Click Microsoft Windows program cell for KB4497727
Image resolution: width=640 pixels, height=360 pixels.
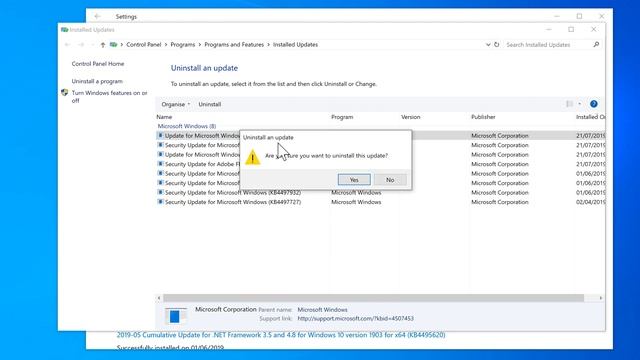356,202
